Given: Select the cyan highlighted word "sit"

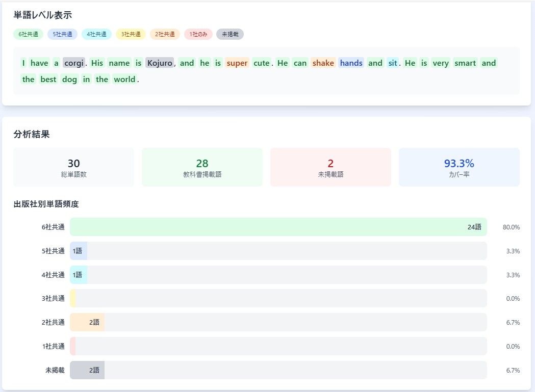Looking at the screenshot, I should coord(392,63).
